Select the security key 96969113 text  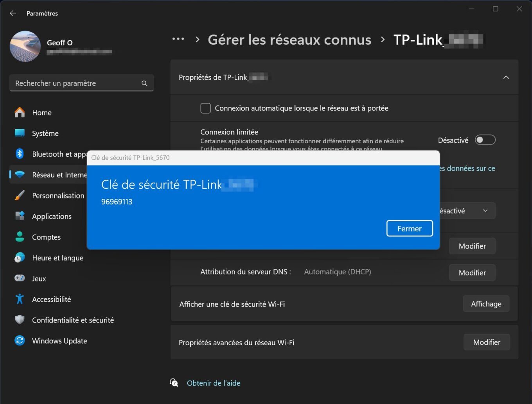coord(117,202)
